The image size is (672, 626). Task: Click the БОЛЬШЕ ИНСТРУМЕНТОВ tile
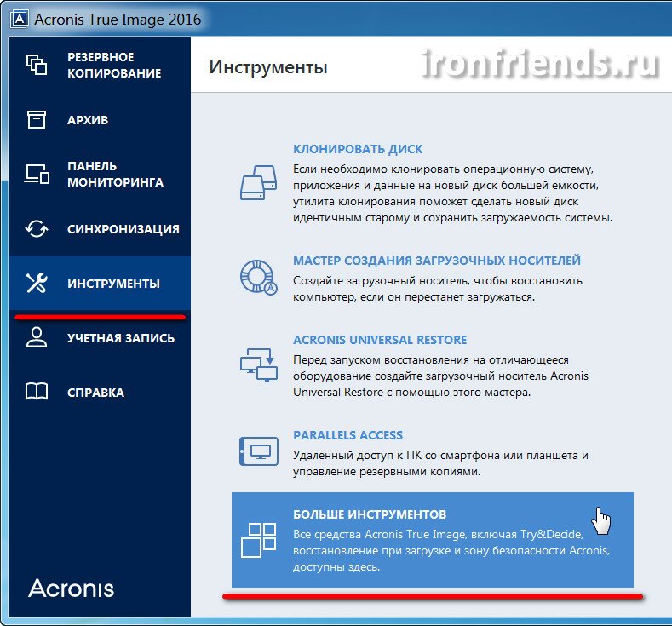pyautogui.click(x=433, y=540)
